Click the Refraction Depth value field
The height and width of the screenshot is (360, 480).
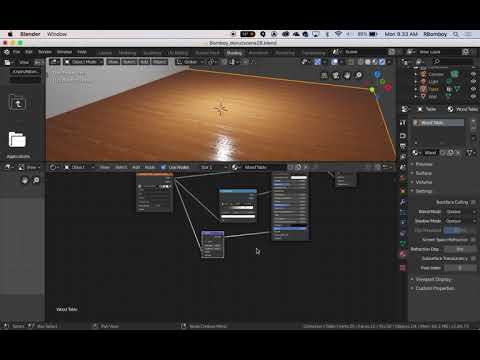(x=461, y=249)
